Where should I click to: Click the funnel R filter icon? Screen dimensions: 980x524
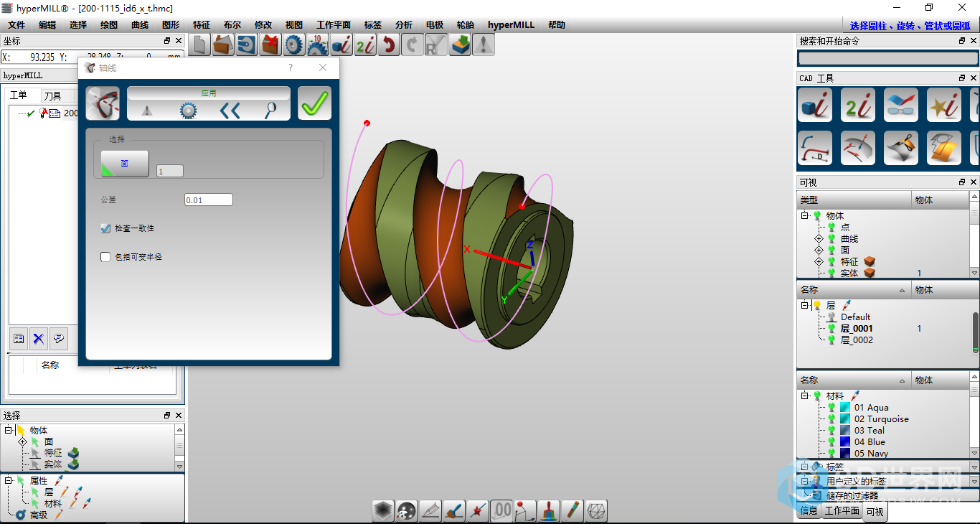(x=435, y=45)
